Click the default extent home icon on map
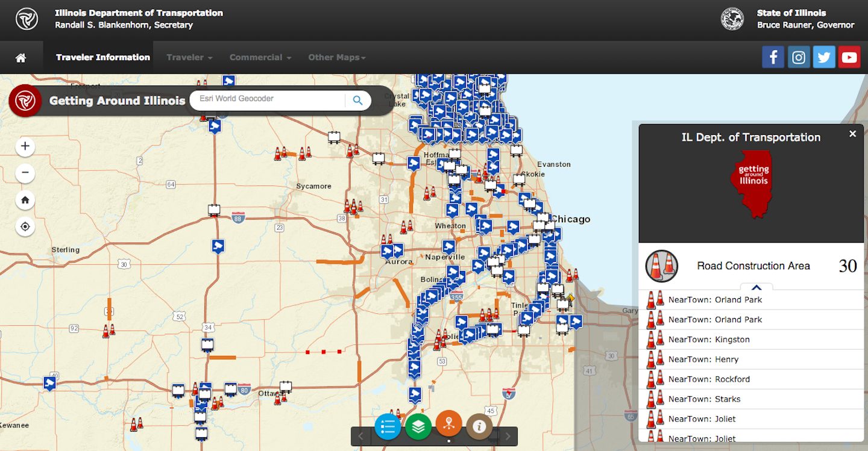 coord(25,200)
